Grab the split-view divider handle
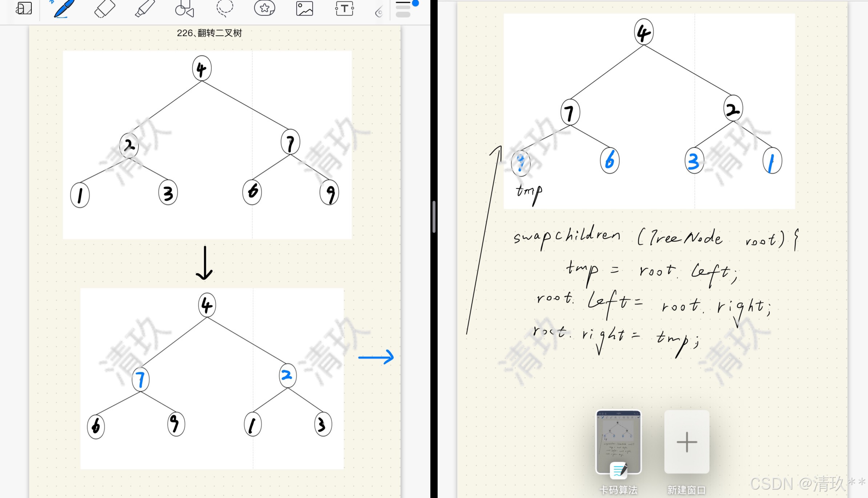868x498 pixels. (434, 217)
